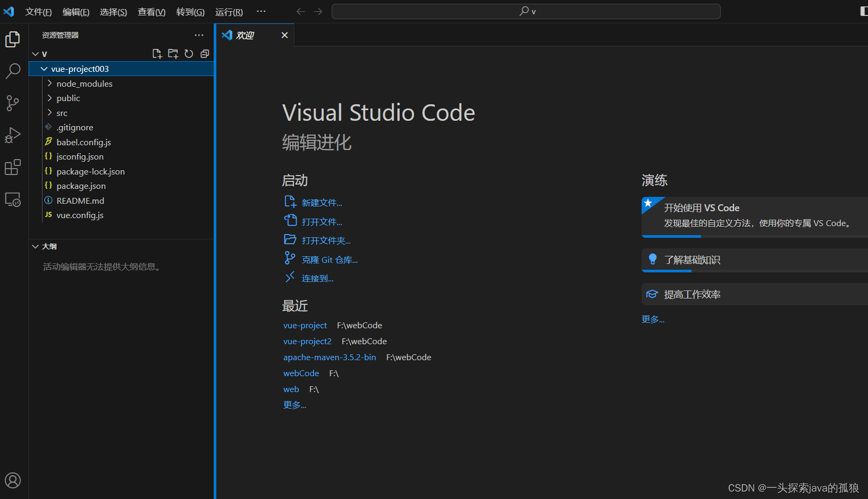Open the 转到(G) menu
Screen dimensions: 868x499
190,12
